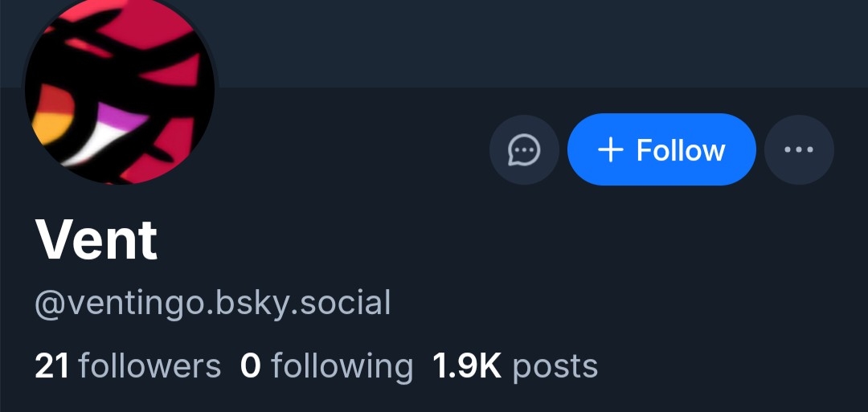Click the @ventingo.bsky.social handle
Viewport: 868px width, 412px height.
213,304
